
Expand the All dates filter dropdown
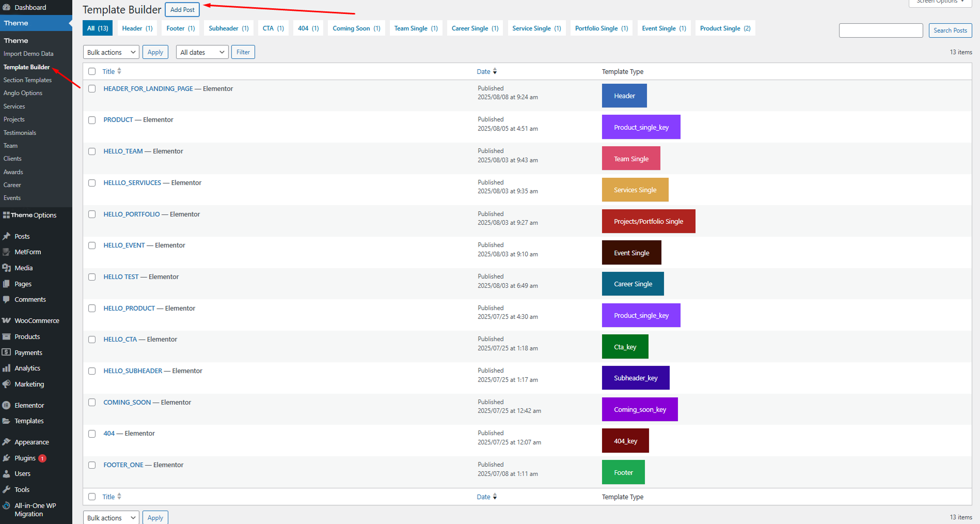(202, 52)
